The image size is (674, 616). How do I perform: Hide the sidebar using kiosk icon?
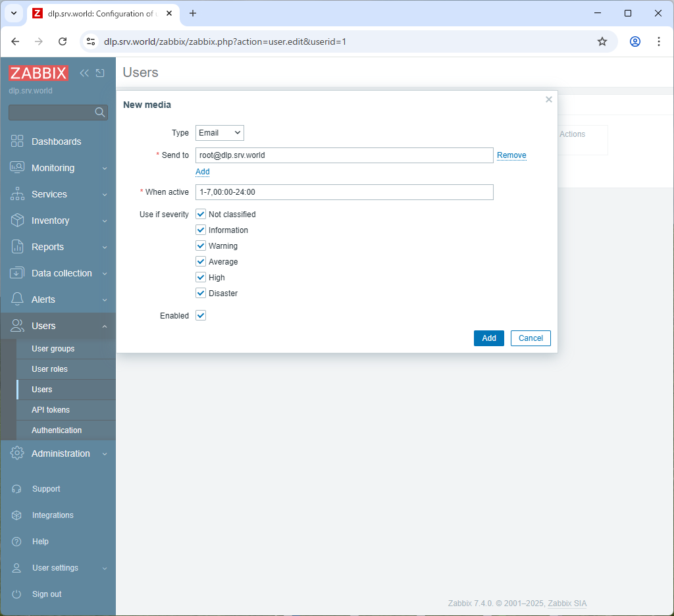[x=100, y=73]
